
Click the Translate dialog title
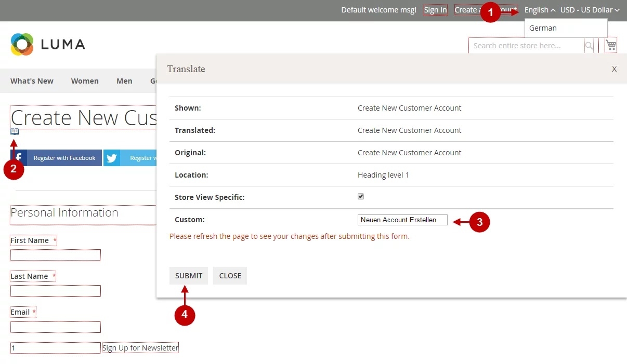point(186,69)
